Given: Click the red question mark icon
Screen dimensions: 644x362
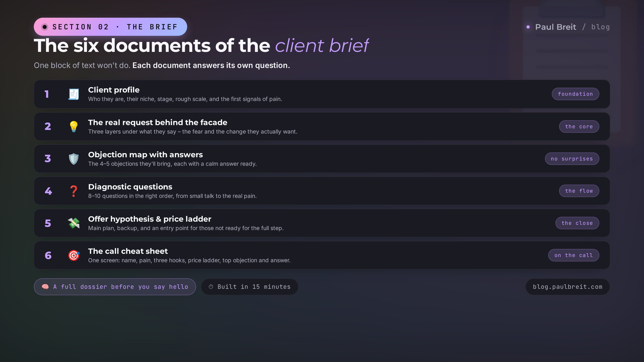Looking at the screenshot, I should coord(73,191).
